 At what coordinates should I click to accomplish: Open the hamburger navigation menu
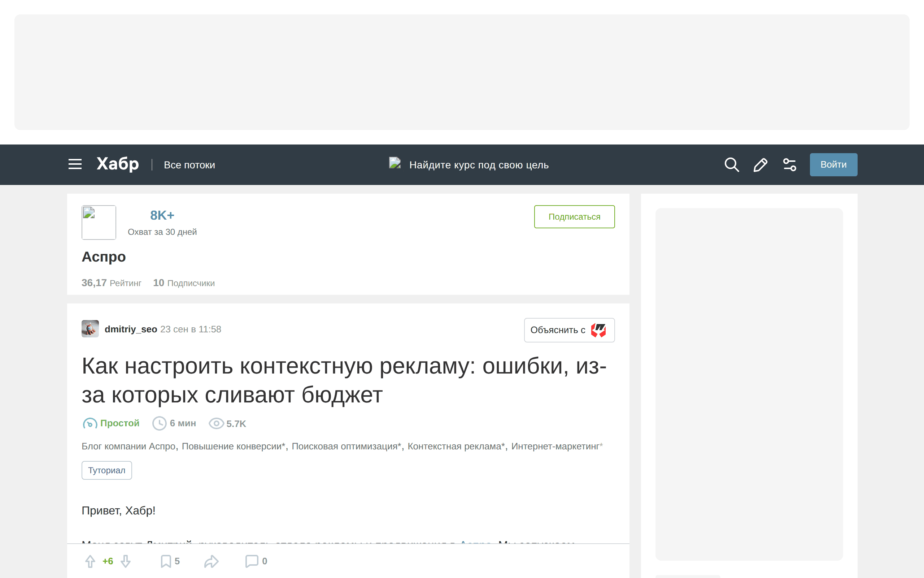75,164
